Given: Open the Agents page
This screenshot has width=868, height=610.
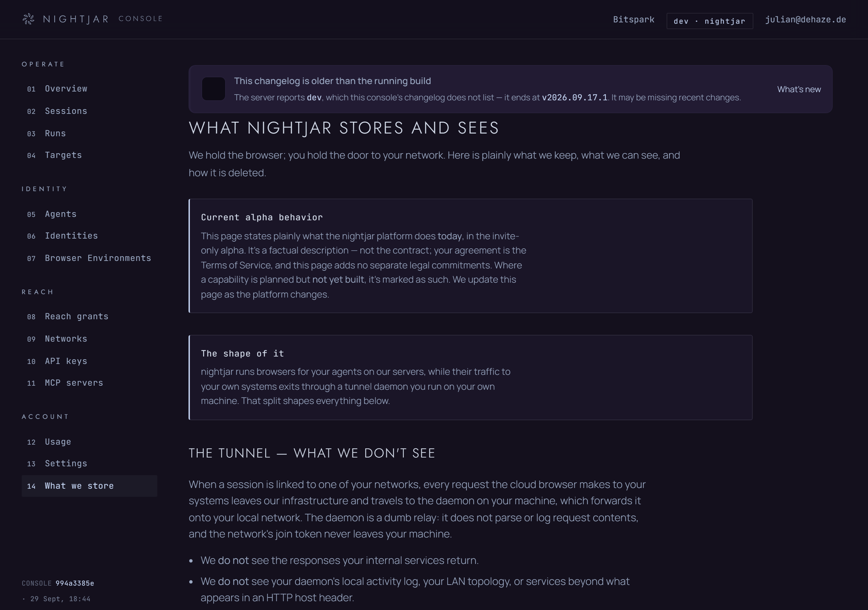Looking at the screenshot, I should coord(89,214).
